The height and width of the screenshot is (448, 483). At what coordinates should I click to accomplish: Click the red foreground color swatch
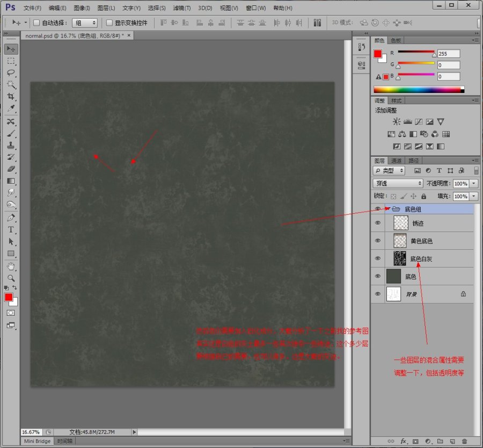8,297
